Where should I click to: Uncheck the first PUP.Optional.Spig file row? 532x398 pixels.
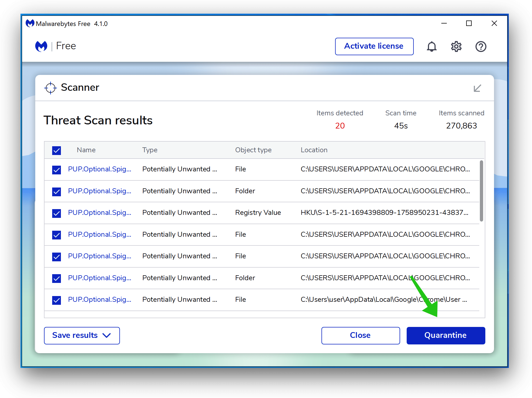click(x=57, y=169)
